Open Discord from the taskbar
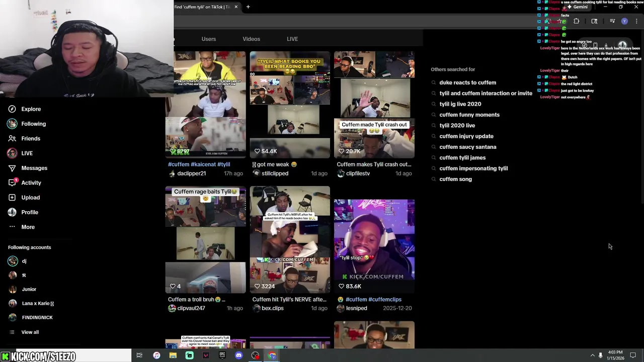The width and height of the screenshot is (644, 362). pyautogui.click(x=239, y=355)
